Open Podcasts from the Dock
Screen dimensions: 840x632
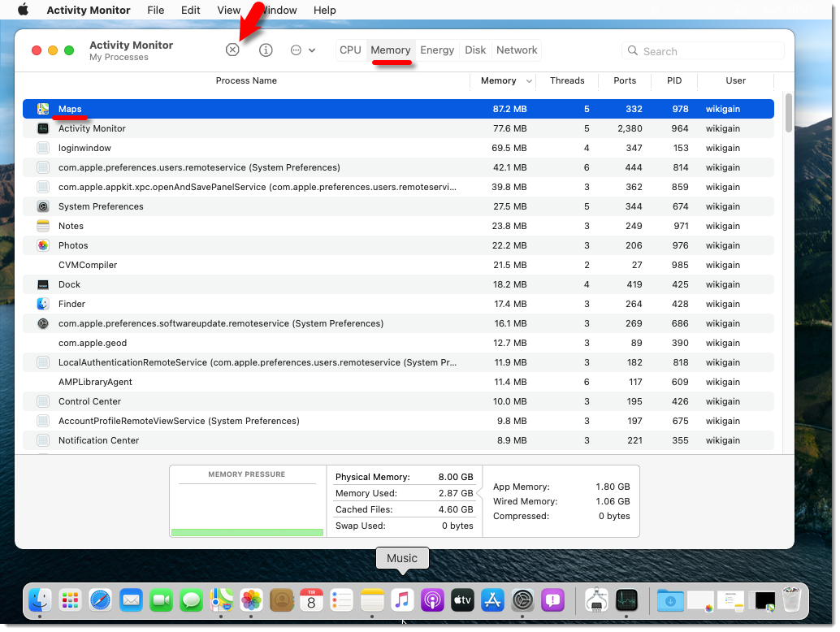432,600
